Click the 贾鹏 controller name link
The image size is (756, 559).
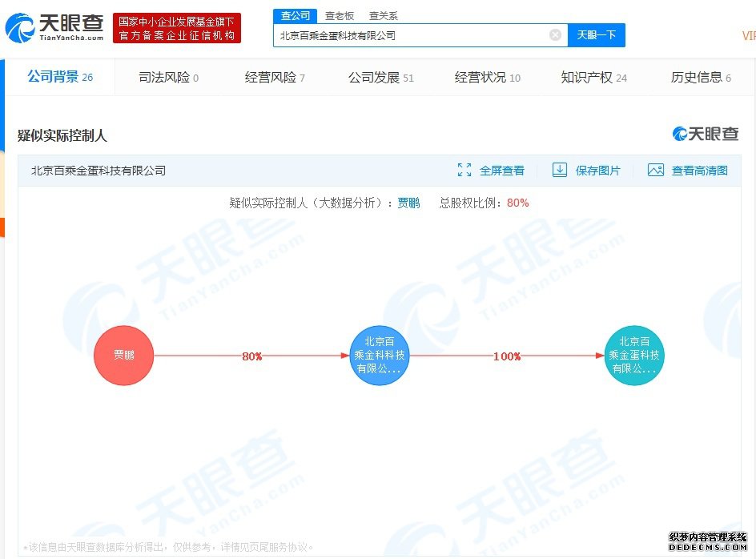coord(408,203)
